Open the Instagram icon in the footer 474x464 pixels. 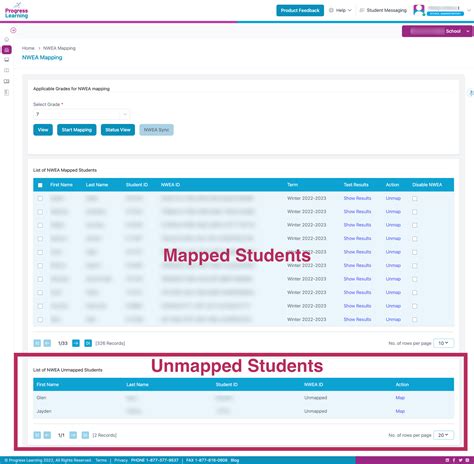[447, 460]
